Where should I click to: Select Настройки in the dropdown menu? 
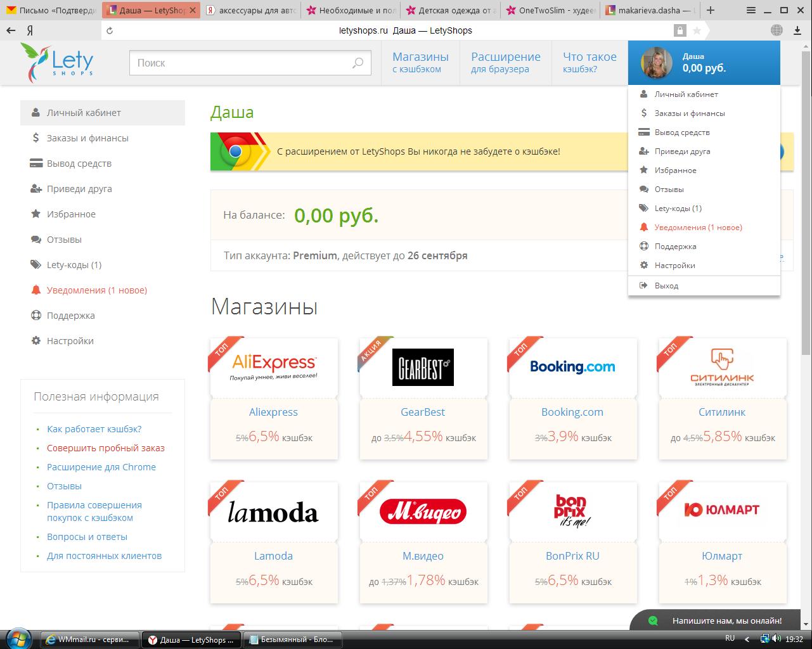coord(704,266)
